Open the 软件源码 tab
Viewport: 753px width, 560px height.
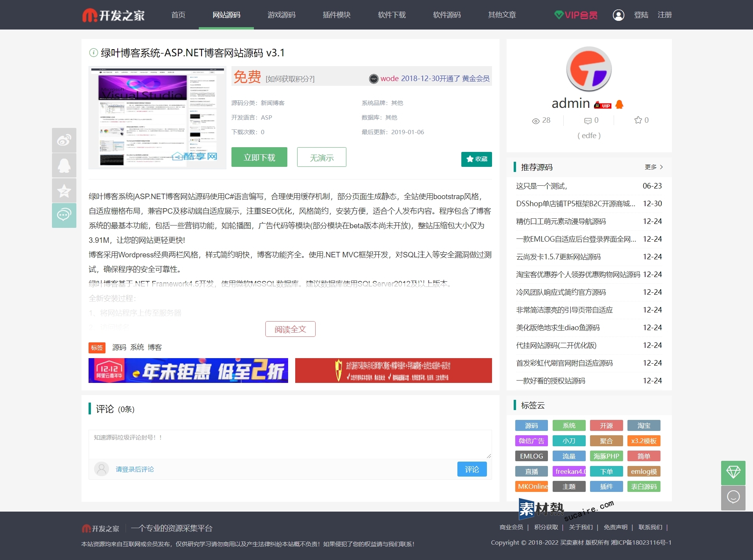(x=447, y=15)
